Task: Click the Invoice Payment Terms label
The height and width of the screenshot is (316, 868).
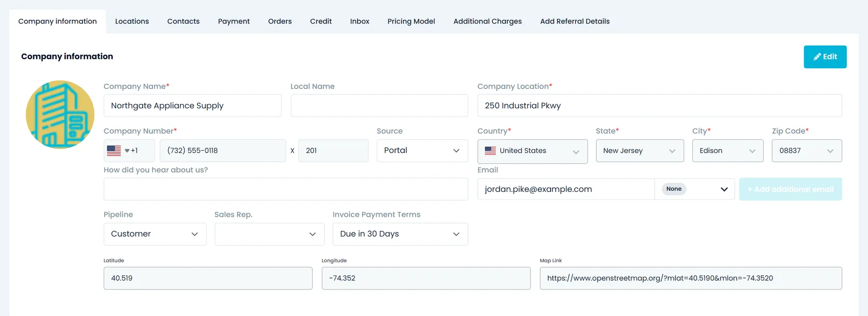Action: (376, 215)
